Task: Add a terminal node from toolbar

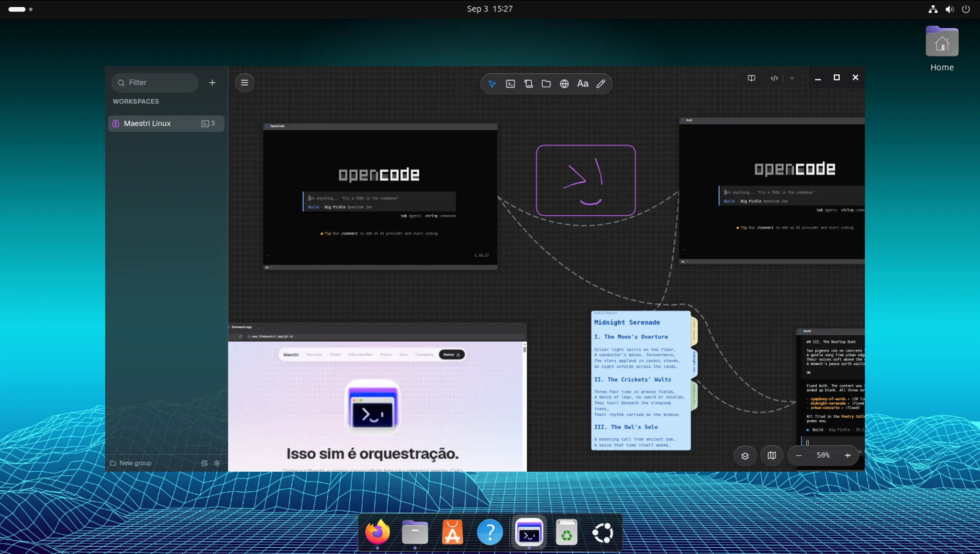Action: tap(511, 84)
